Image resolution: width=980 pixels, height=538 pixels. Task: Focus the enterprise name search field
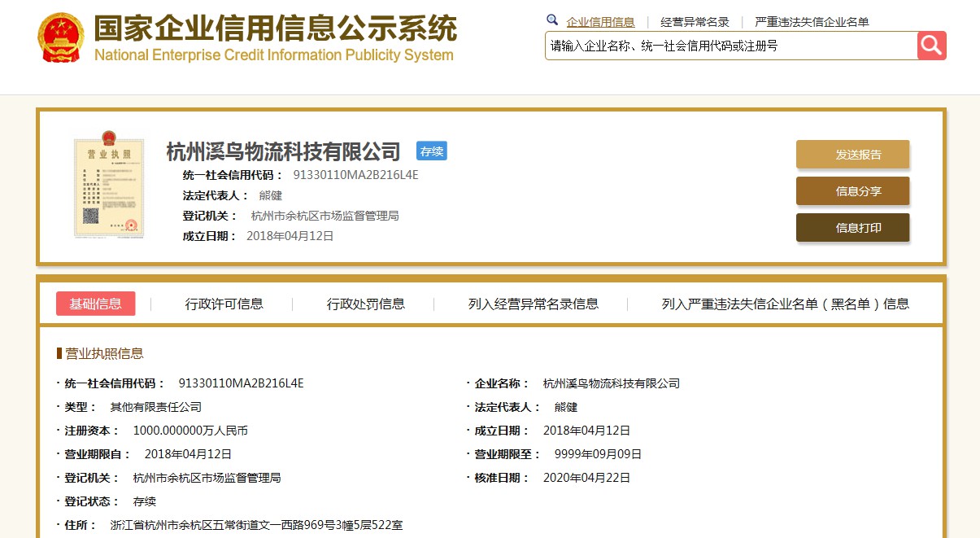pyautogui.click(x=731, y=46)
